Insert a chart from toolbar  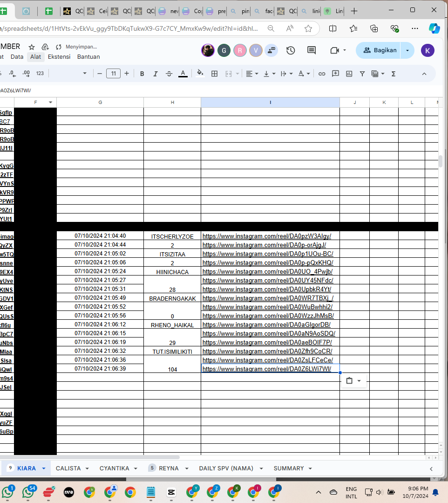coord(349,74)
